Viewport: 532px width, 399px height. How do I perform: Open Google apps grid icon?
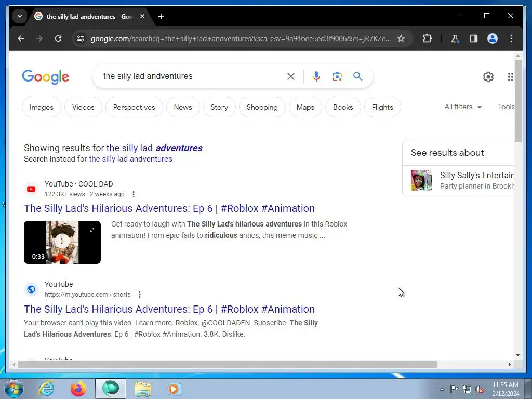[510, 77]
